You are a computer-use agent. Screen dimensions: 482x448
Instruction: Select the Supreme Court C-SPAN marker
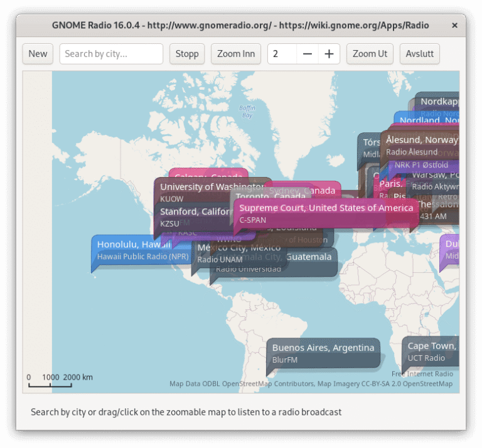[326, 213]
